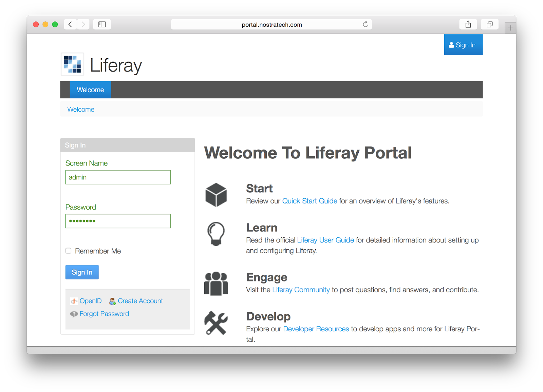Viewport: 543px width, 392px height.
Task: Open the Quick Start Guide link
Action: click(x=310, y=201)
